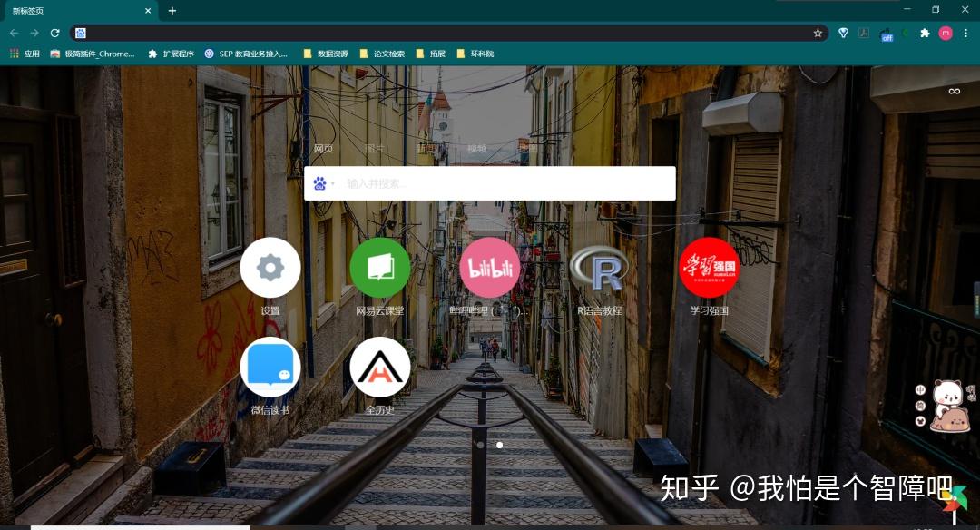Click the infinity icon in page corner
The height and width of the screenshot is (530, 980).
click(954, 92)
